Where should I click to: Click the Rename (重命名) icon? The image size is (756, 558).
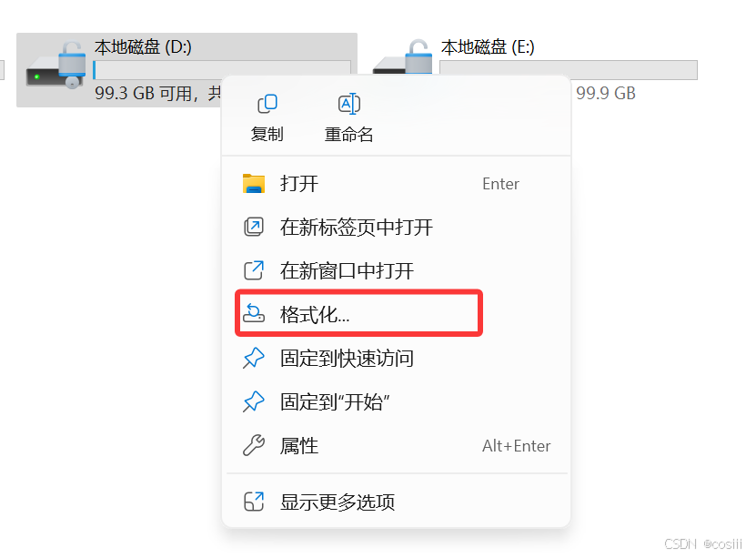point(349,103)
